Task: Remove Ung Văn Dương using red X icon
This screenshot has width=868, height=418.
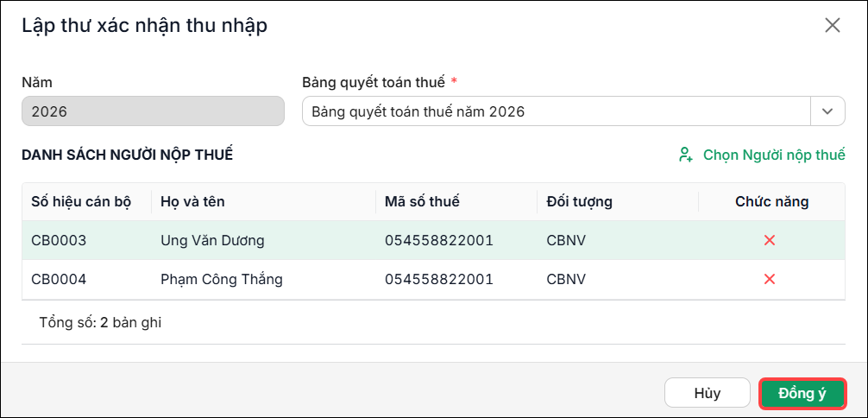Action: 769,240
